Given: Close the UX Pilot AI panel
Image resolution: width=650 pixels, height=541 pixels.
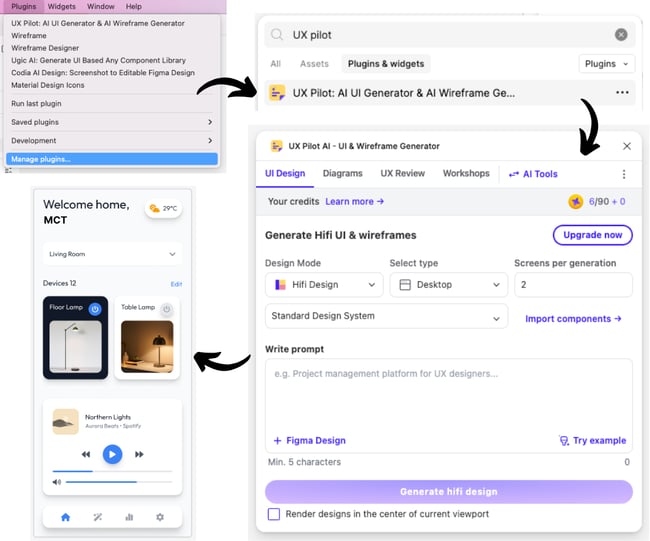Looking at the screenshot, I should tap(627, 146).
